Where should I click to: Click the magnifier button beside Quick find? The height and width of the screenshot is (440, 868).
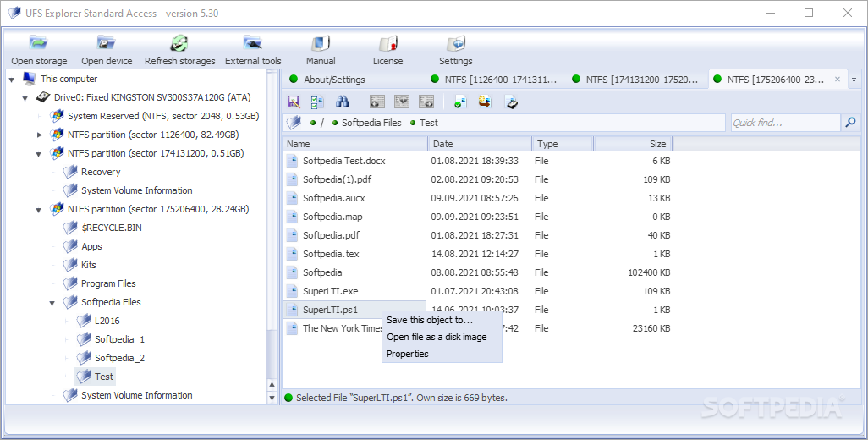[850, 123]
